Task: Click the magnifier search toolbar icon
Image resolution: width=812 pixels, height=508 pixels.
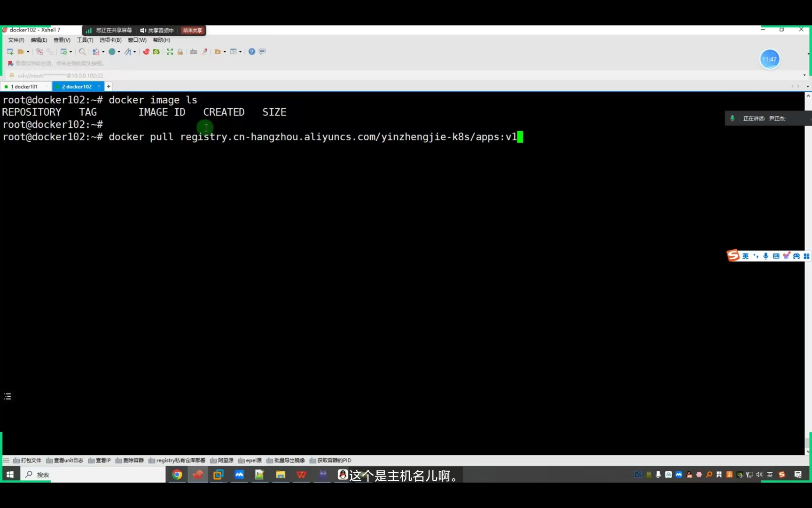Action: (x=82, y=52)
